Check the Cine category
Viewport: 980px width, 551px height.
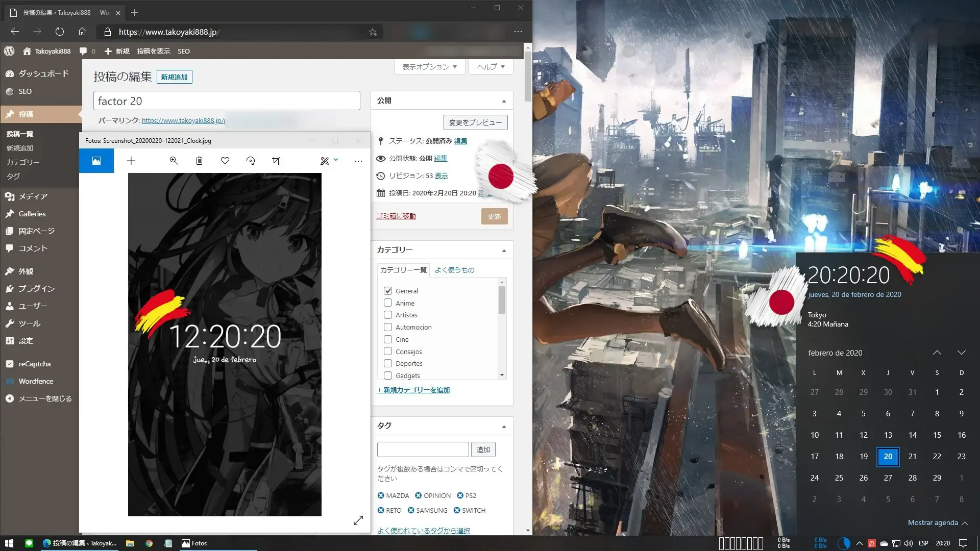388,339
